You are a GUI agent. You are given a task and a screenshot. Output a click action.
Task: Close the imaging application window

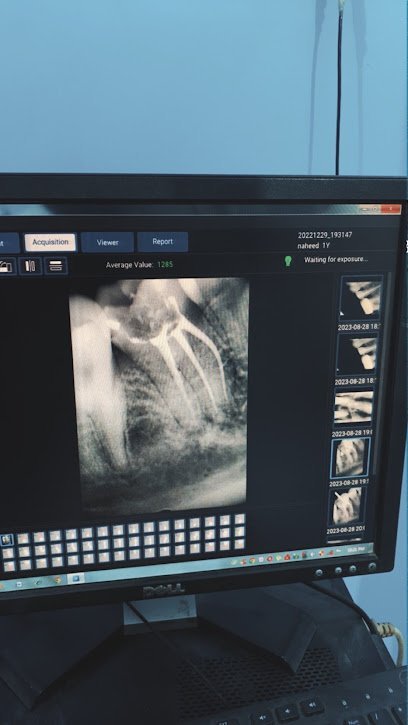(x=391, y=209)
